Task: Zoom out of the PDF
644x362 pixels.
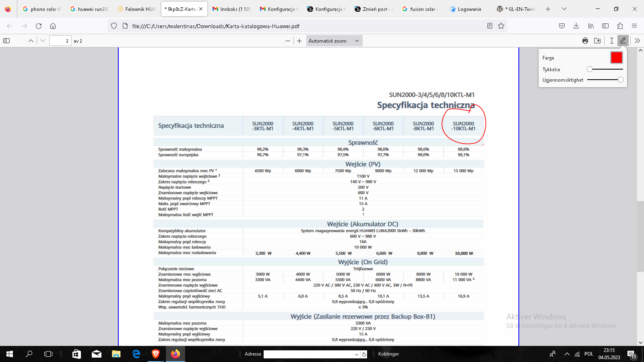Action: coord(287,41)
